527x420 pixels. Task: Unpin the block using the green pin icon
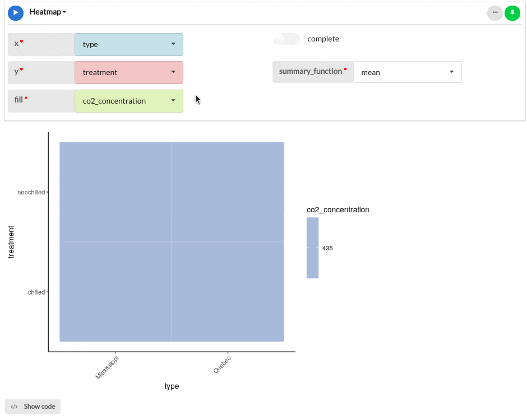[513, 13]
